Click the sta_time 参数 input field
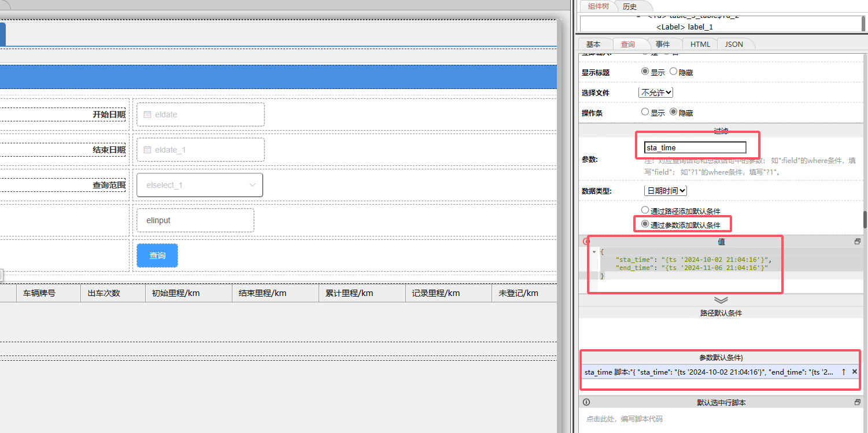The height and width of the screenshot is (433, 868). [693, 147]
